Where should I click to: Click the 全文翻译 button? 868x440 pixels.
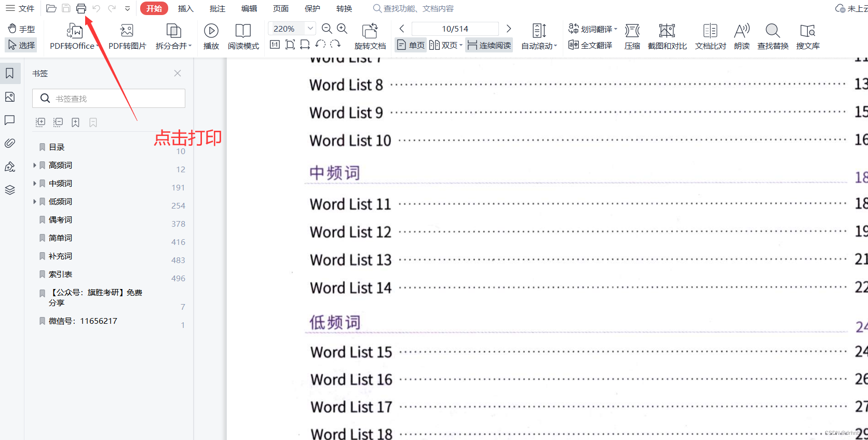click(x=590, y=45)
